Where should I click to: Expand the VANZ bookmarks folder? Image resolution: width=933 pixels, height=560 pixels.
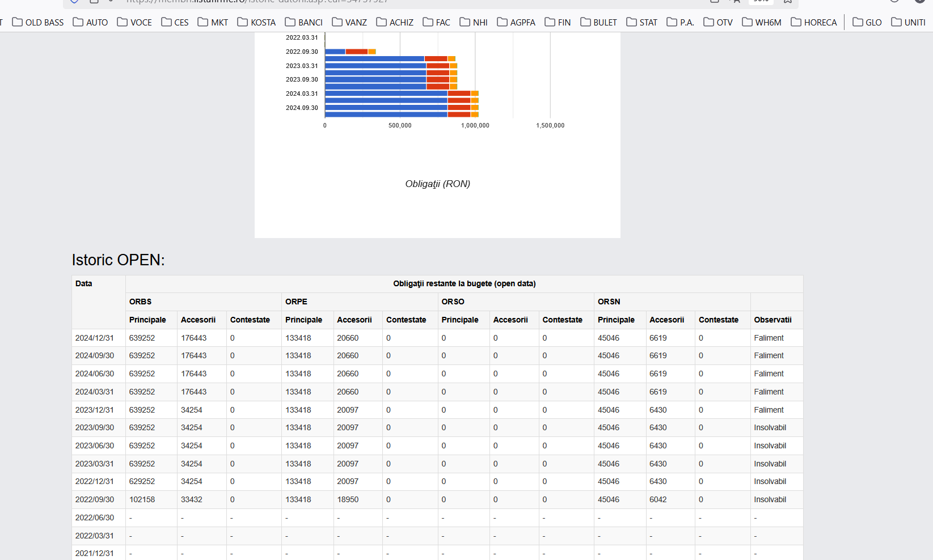[x=349, y=22]
